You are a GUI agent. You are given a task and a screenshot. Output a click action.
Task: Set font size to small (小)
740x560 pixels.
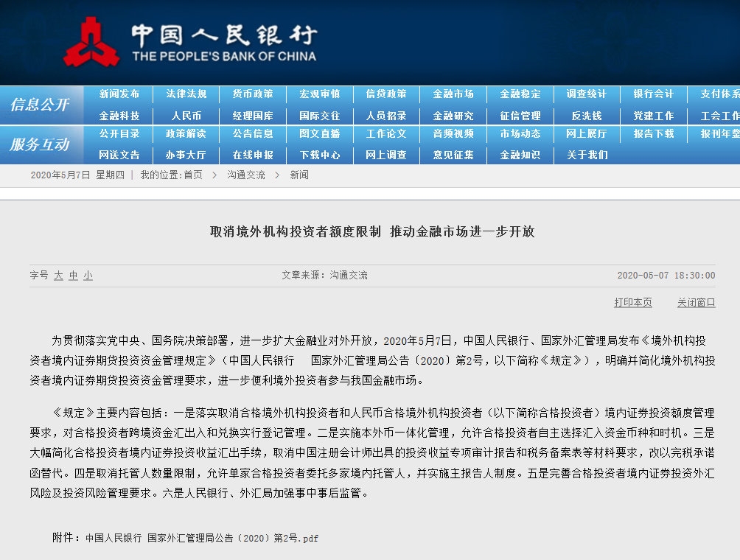tap(88, 276)
